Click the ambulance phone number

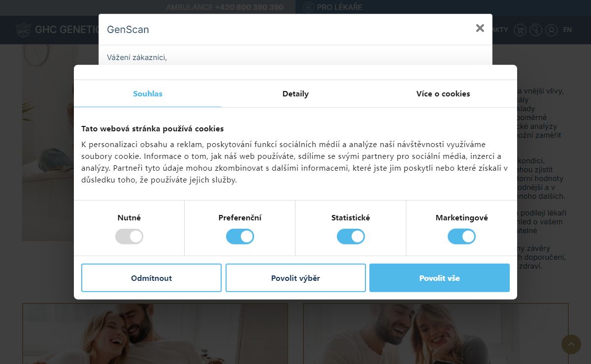coord(249,7)
